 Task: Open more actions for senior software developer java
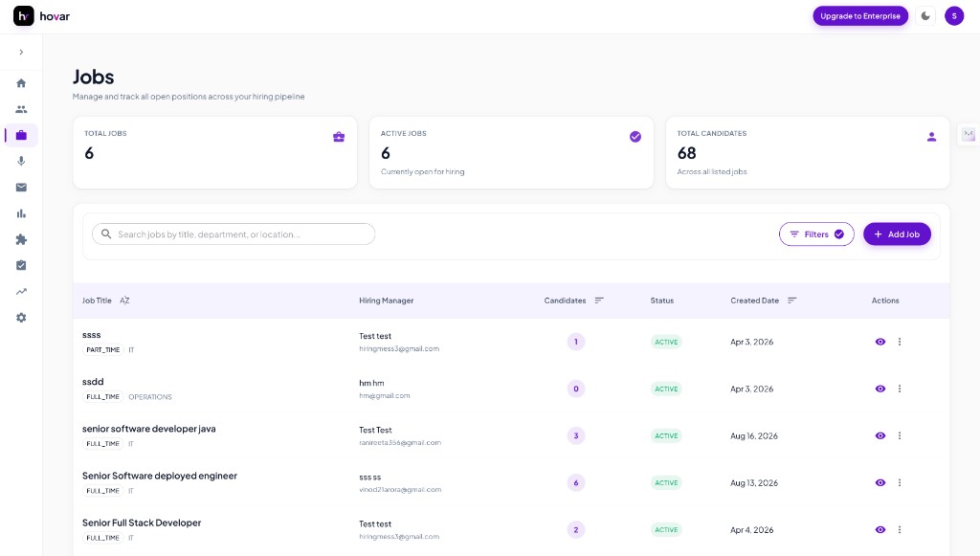pos(900,436)
